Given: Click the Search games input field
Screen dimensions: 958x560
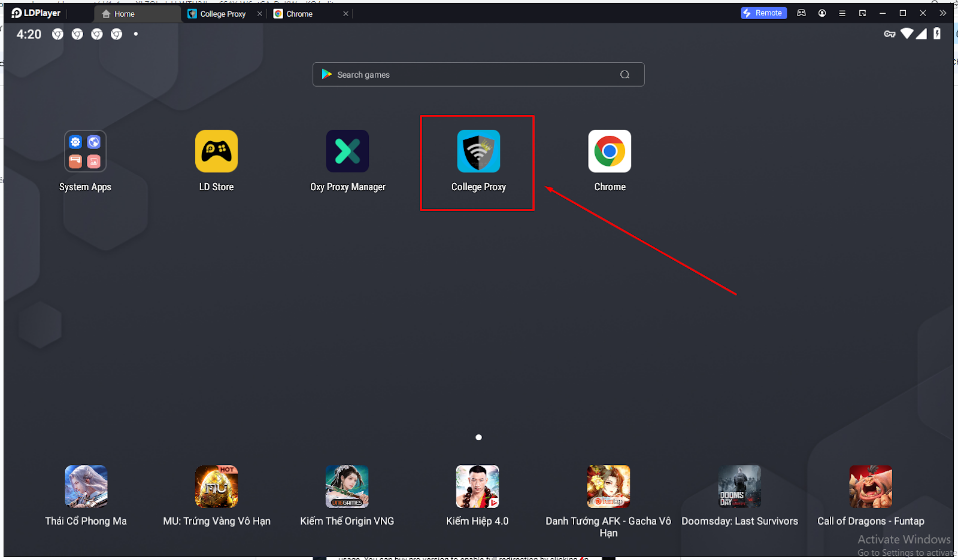Looking at the screenshot, I should pyautogui.click(x=478, y=75).
